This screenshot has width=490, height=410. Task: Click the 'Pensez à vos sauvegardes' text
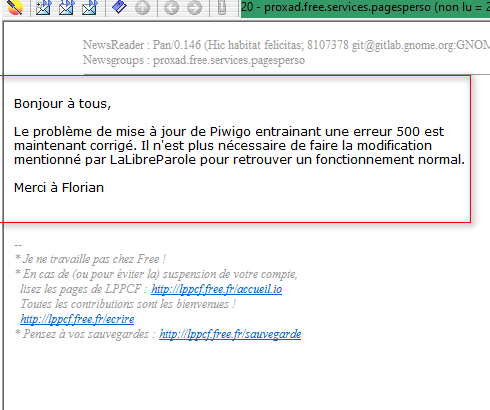(85, 334)
